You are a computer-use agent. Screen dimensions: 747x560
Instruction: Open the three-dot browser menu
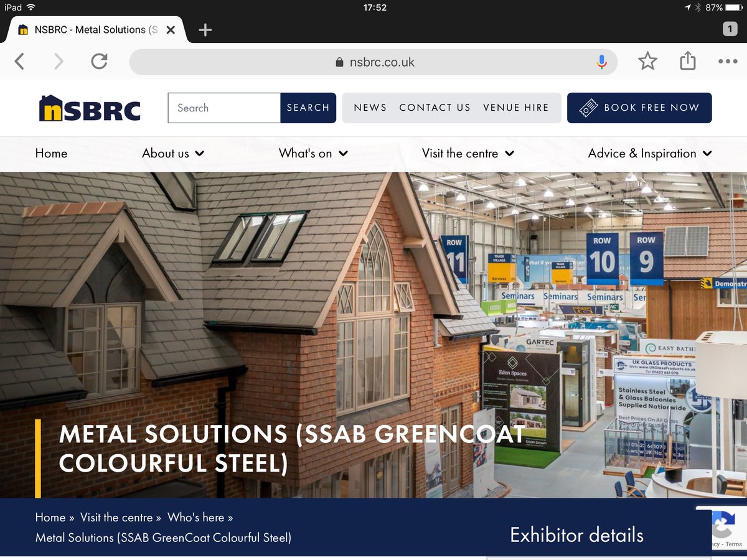pyautogui.click(x=728, y=62)
